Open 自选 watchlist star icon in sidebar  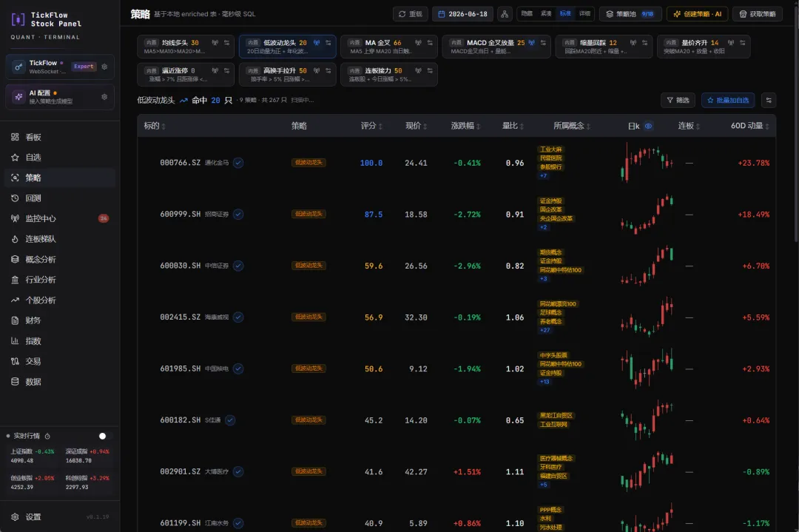[x=15, y=158]
